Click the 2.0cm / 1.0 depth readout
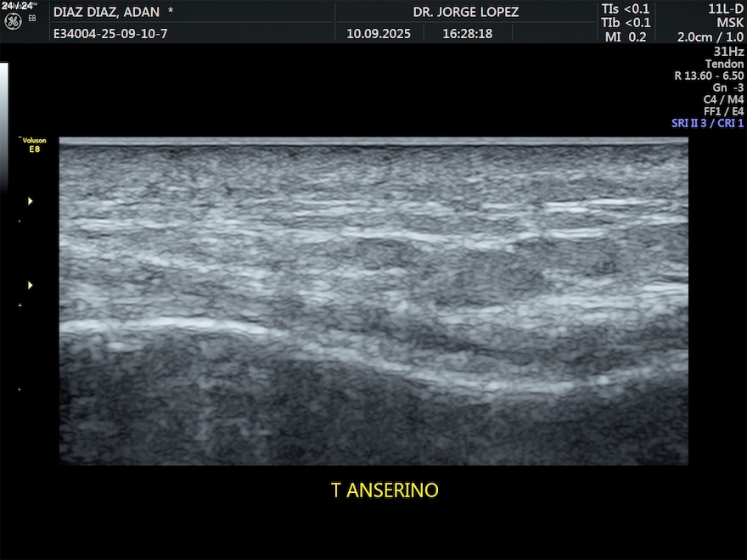Viewport: 747px width, 560px height. [710, 36]
